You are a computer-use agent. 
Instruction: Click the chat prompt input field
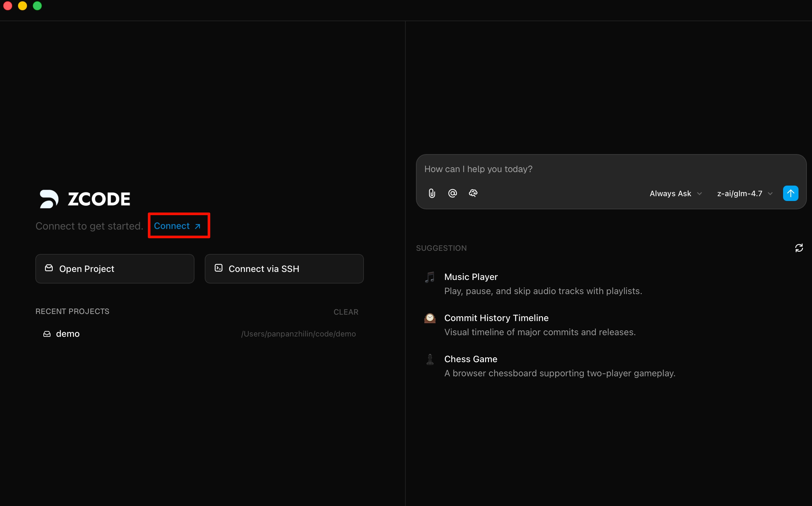click(x=596, y=169)
